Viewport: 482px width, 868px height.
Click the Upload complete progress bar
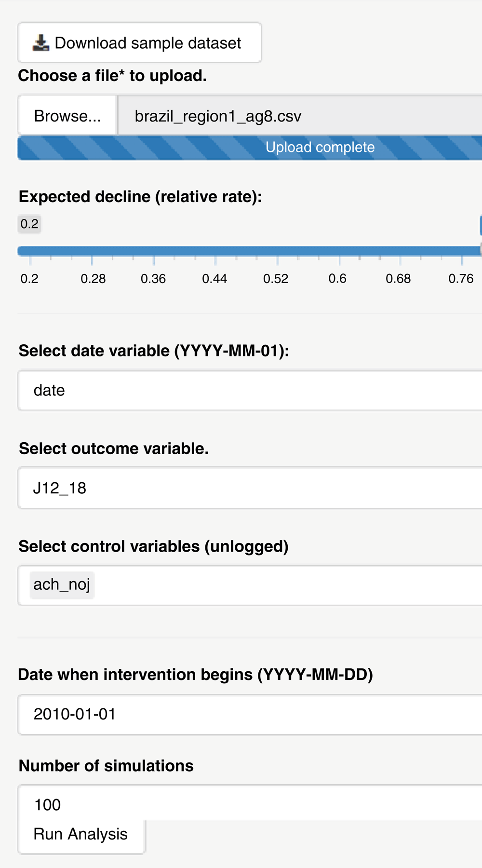point(250,148)
